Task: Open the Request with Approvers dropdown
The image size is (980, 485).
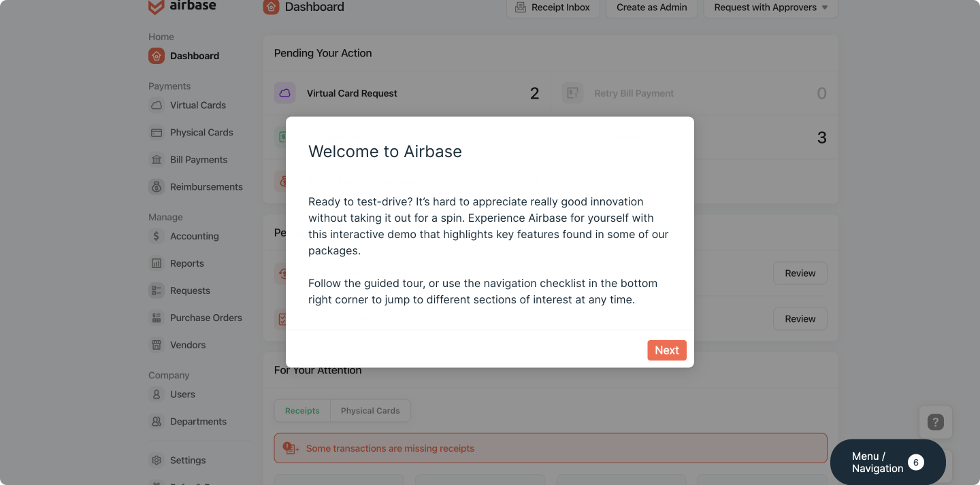Action: pyautogui.click(x=770, y=7)
